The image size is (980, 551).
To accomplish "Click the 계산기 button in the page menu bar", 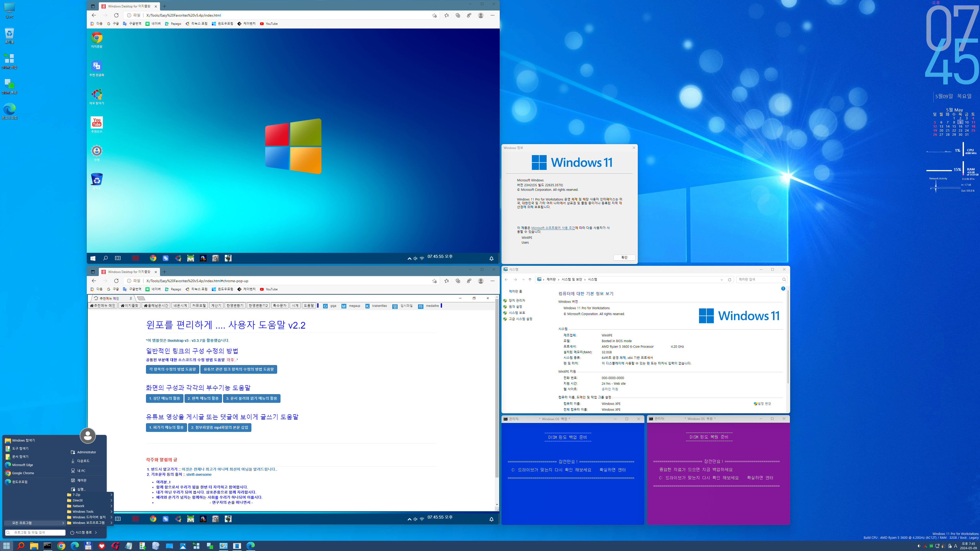I will tap(216, 306).
